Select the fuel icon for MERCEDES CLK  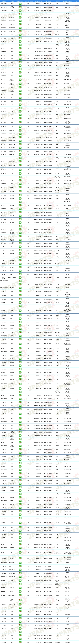pyautogui.click(x=20, y=281)
